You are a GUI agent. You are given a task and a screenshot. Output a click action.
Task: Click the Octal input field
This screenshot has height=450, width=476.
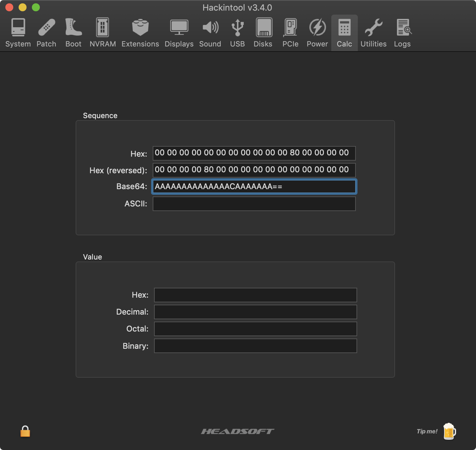(x=256, y=329)
